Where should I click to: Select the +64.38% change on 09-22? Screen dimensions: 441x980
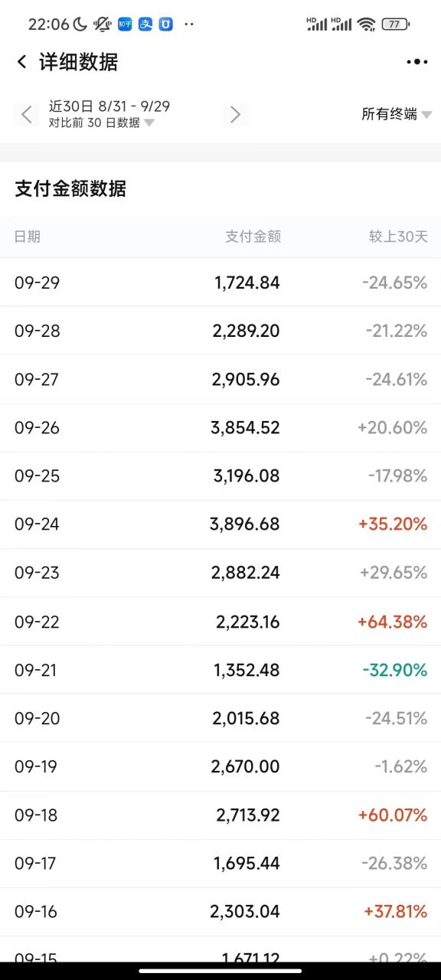(392, 622)
